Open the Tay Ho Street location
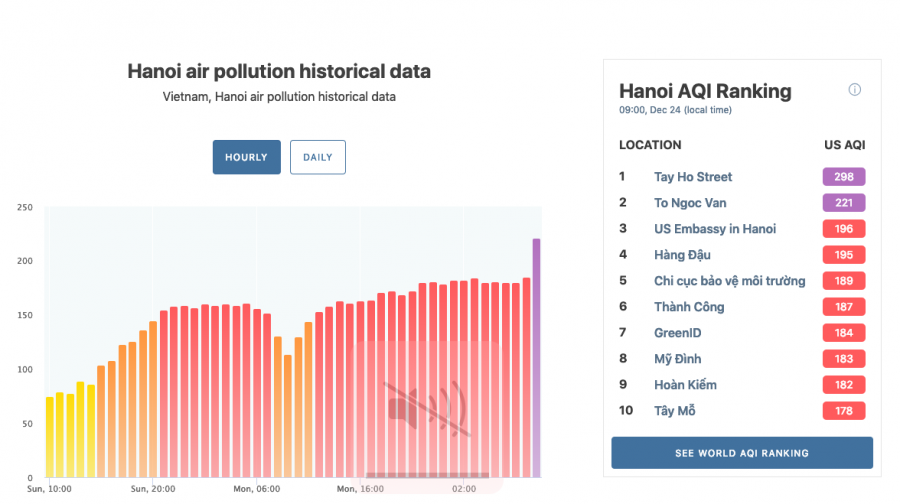Image resolution: width=900 pixels, height=504 pixels. point(693,177)
